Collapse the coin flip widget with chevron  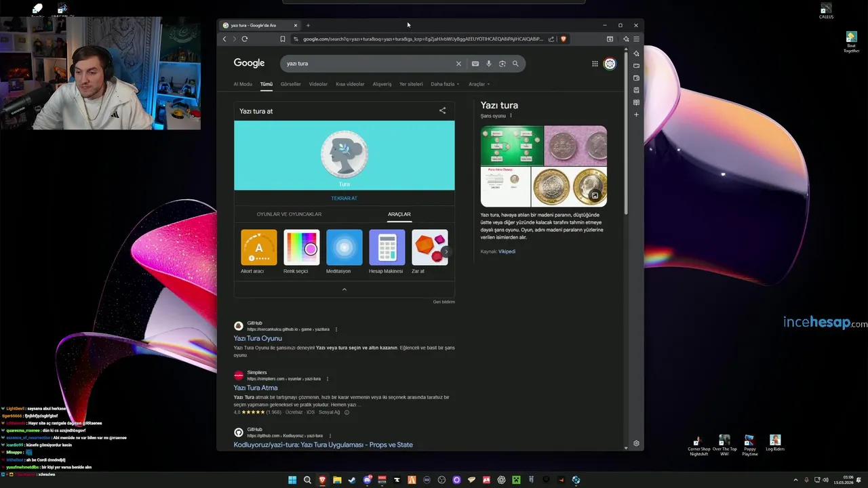[344, 289]
